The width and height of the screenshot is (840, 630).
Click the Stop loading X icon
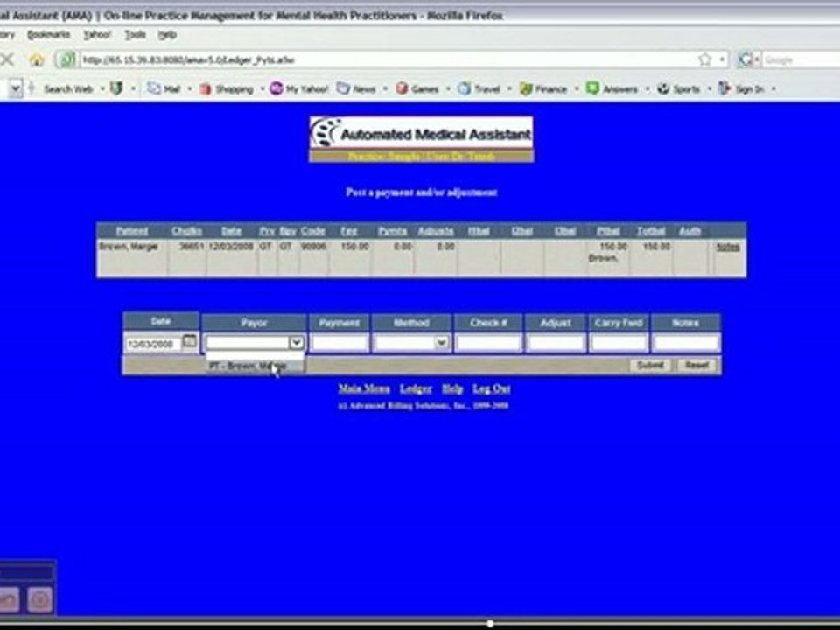[x=7, y=59]
